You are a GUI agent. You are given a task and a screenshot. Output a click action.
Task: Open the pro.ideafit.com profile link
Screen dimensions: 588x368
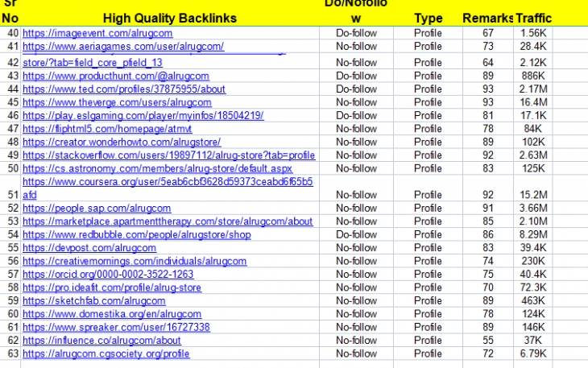tap(112, 287)
